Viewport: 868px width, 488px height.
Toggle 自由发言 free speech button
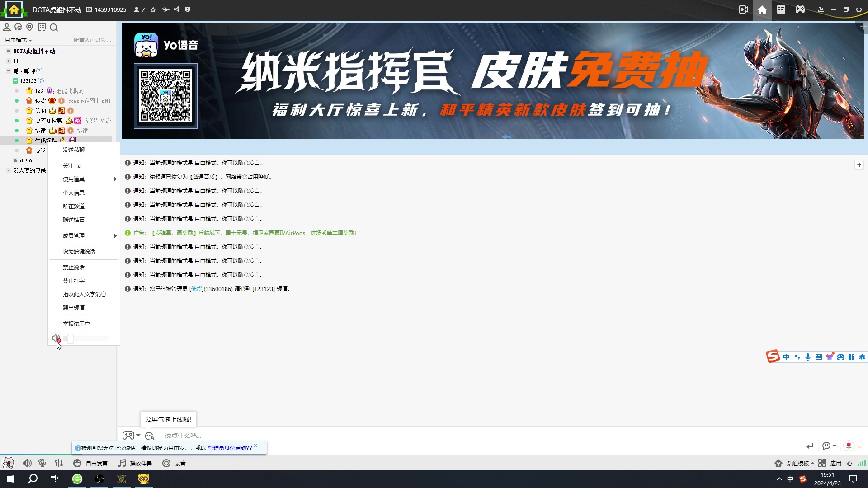(x=90, y=463)
